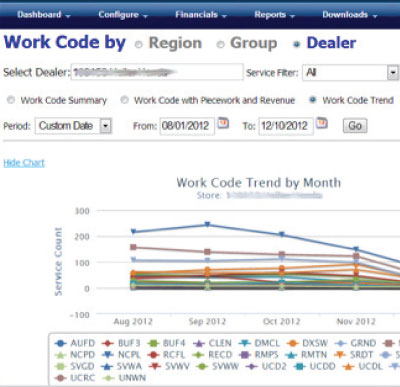Open the From date calendar picker
The width and height of the screenshot is (400, 387).
click(x=223, y=123)
